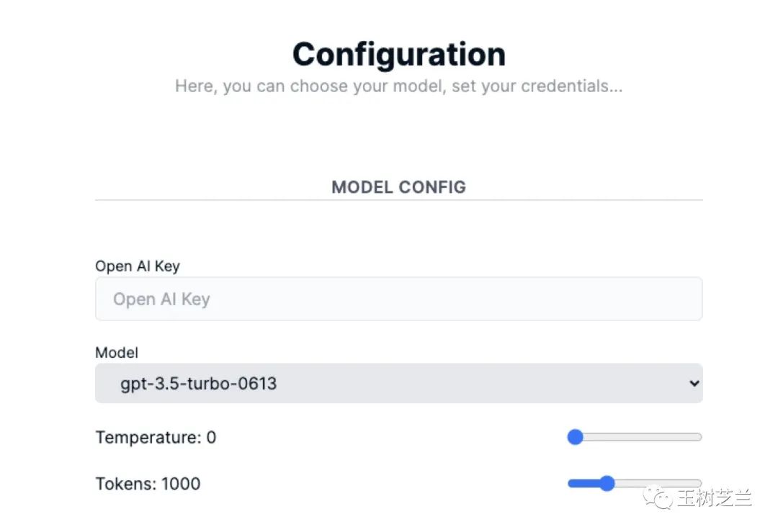Click the subtitle about choosing your model
778x532 pixels.
(398, 86)
